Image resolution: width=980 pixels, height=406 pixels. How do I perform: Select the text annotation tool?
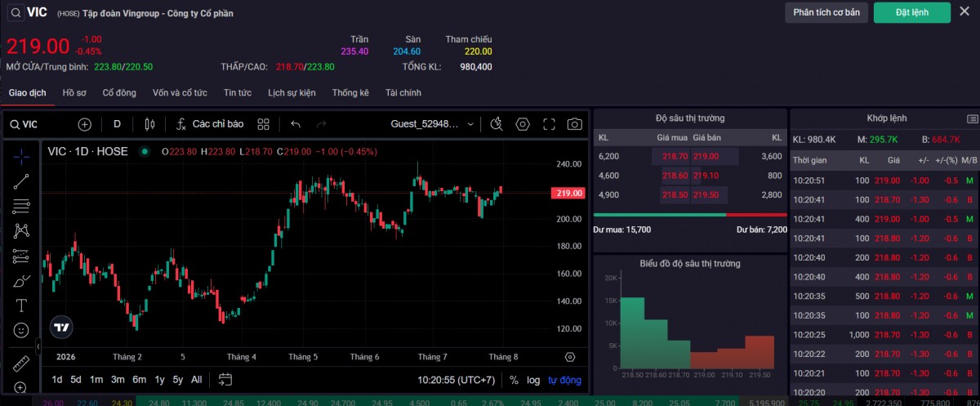pyautogui.click(x=21, y=306)
